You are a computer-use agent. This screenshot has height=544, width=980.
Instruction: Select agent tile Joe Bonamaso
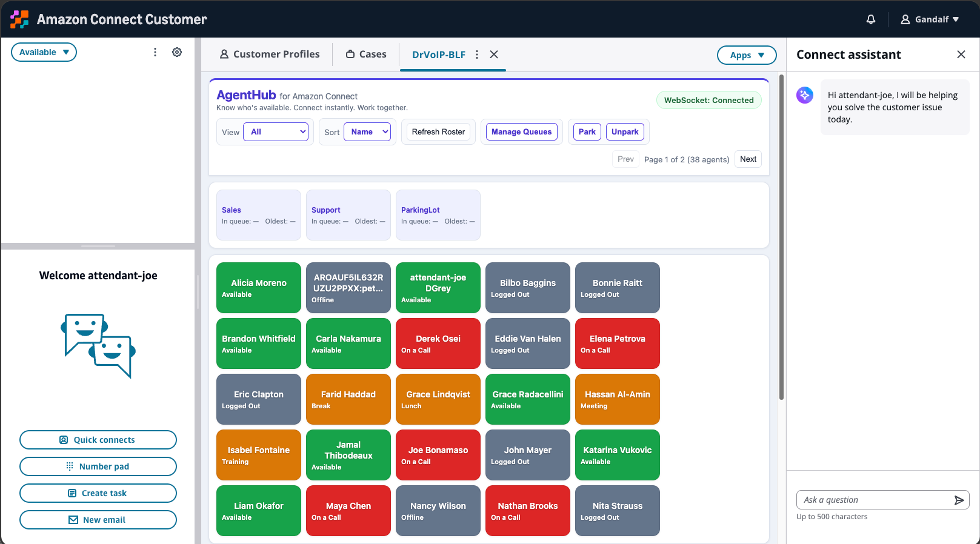coord(438,455)
